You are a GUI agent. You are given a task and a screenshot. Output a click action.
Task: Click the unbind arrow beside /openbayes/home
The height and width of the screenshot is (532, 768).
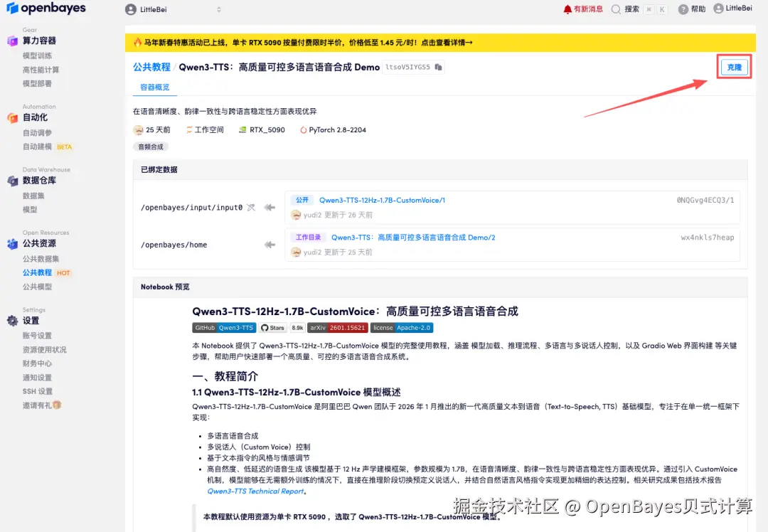coord(268,244)
